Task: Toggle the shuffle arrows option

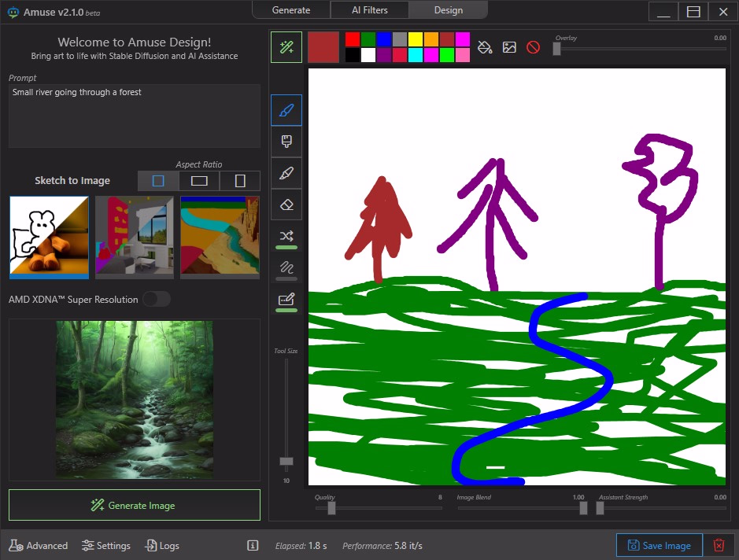Action: pos(286,236)
